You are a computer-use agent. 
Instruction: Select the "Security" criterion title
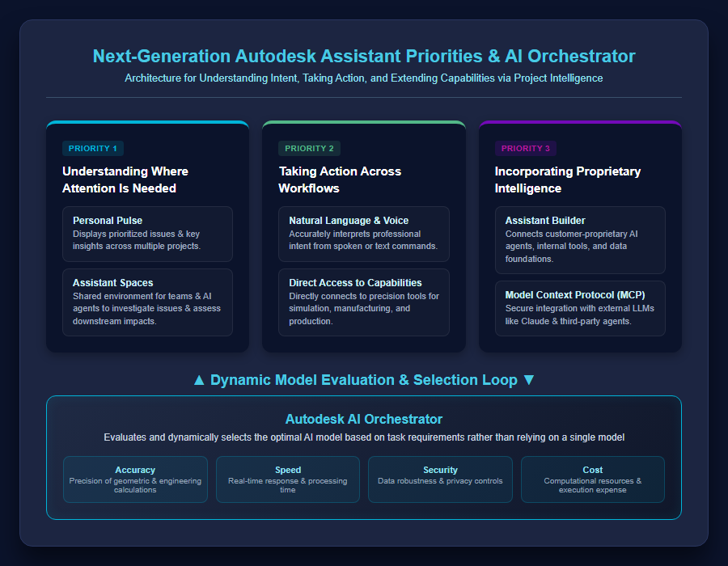(440, 470)
